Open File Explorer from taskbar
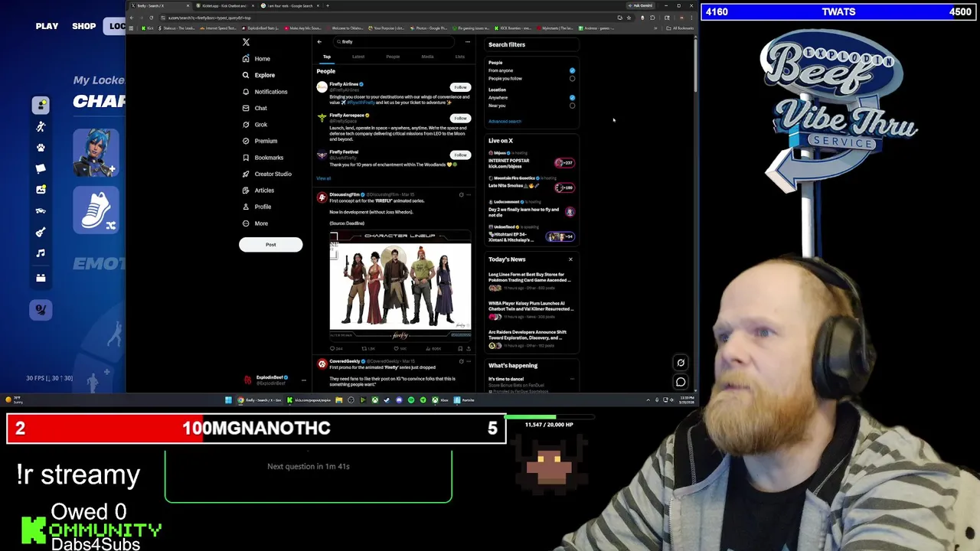 click(339, 400)
